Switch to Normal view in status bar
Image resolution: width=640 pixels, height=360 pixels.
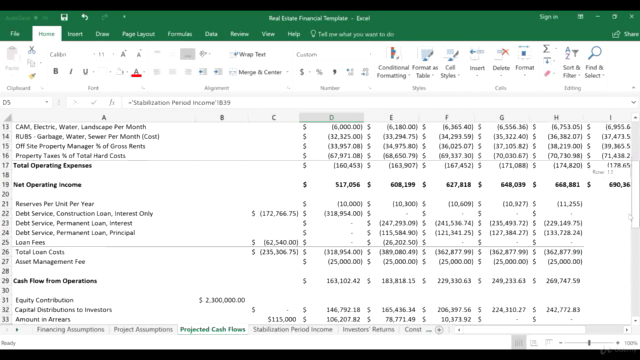point(518,343)
